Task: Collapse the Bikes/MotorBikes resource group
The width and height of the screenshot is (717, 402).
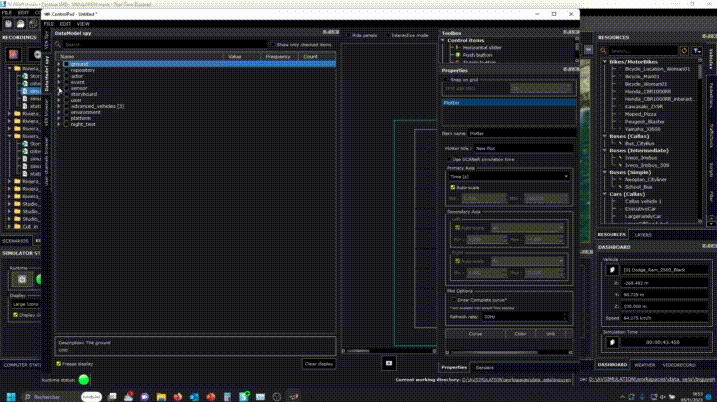Action: coord(605,62)
